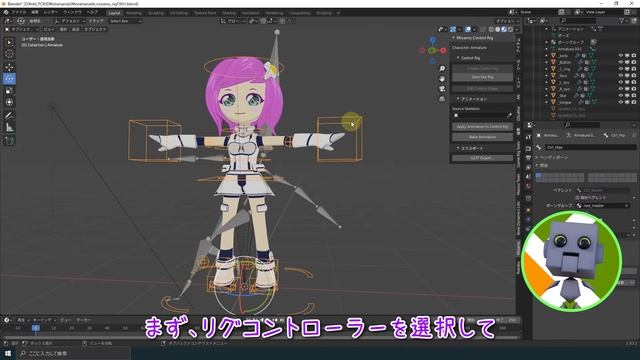Hide the Skin object with its eye icon
The height and width of the screenshot is (360, 640).
click(621, 96)
